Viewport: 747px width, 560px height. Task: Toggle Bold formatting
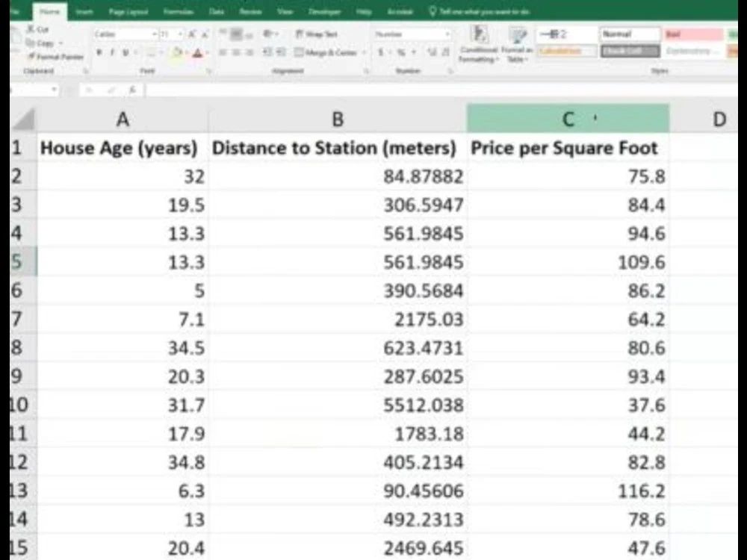[99, 53]
